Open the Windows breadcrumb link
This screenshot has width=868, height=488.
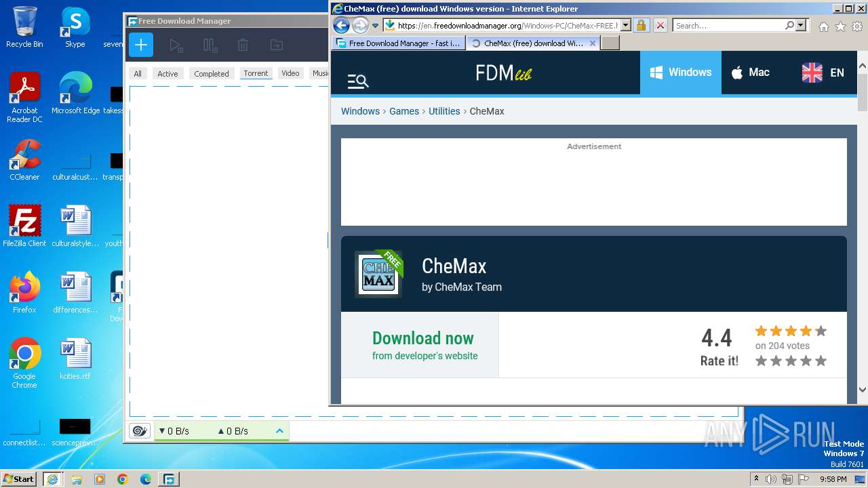[x=360, y=111]
